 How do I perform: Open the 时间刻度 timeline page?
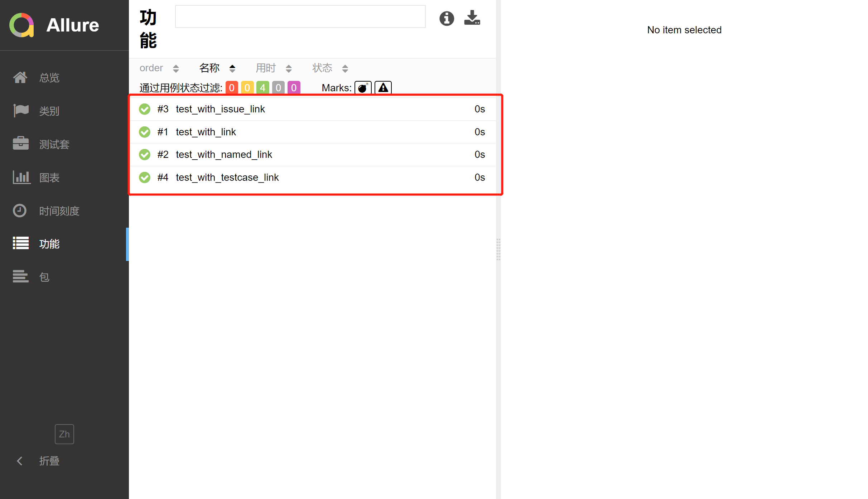59,211
